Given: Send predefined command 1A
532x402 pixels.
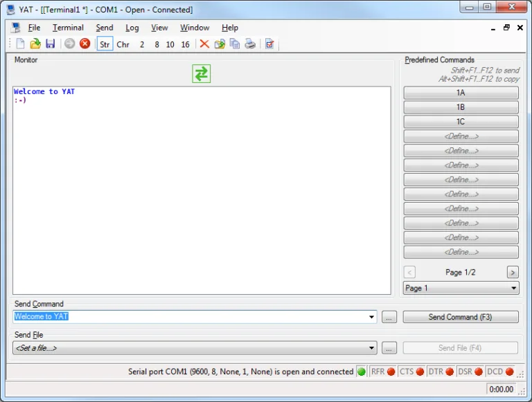Looking at the screenshot, I should (461, 93).
